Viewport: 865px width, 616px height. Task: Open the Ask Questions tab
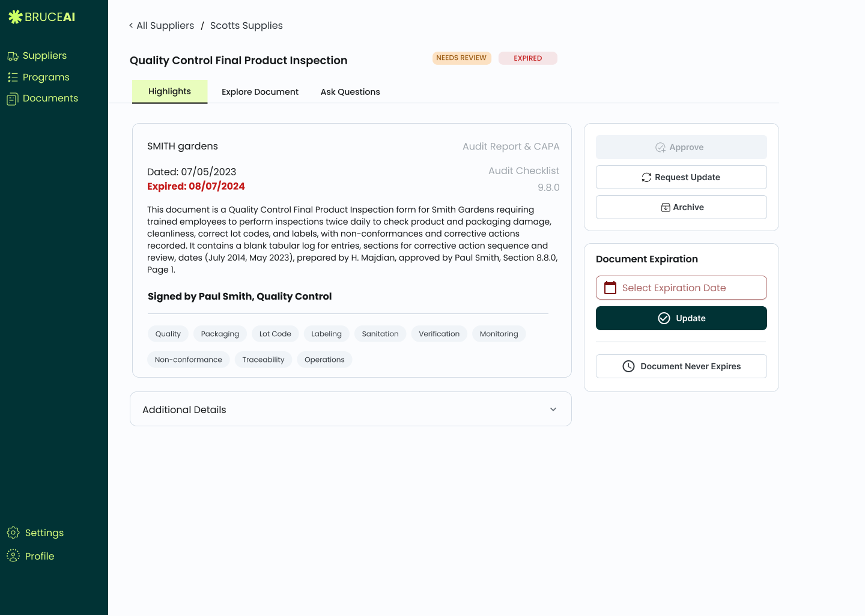pos(350,92)
